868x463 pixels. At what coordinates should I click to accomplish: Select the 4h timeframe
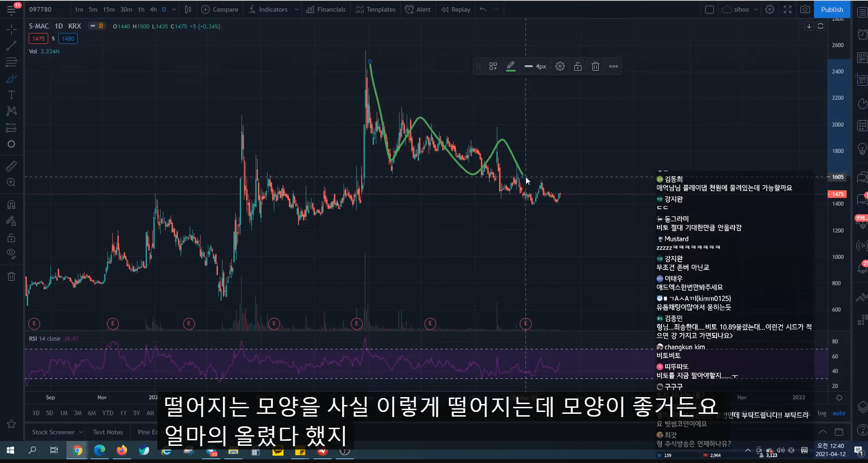pyautogui.click(x=153, y=9)
